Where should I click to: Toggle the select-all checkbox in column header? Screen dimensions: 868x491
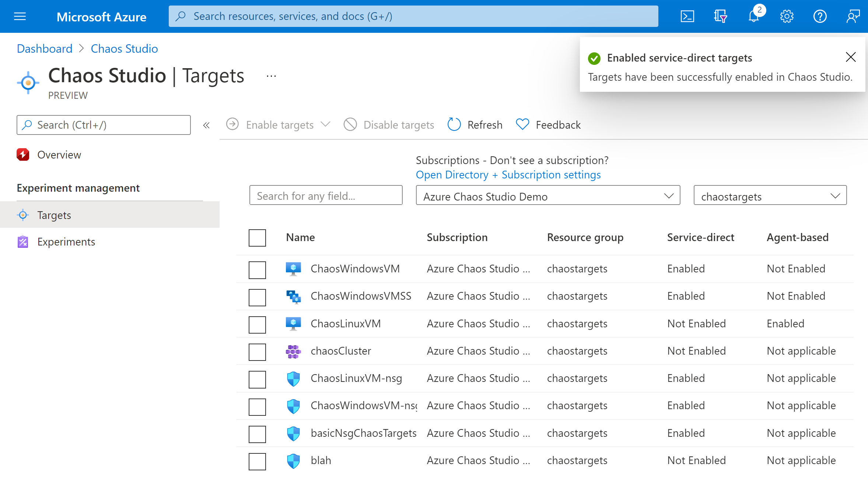[258, 236]
